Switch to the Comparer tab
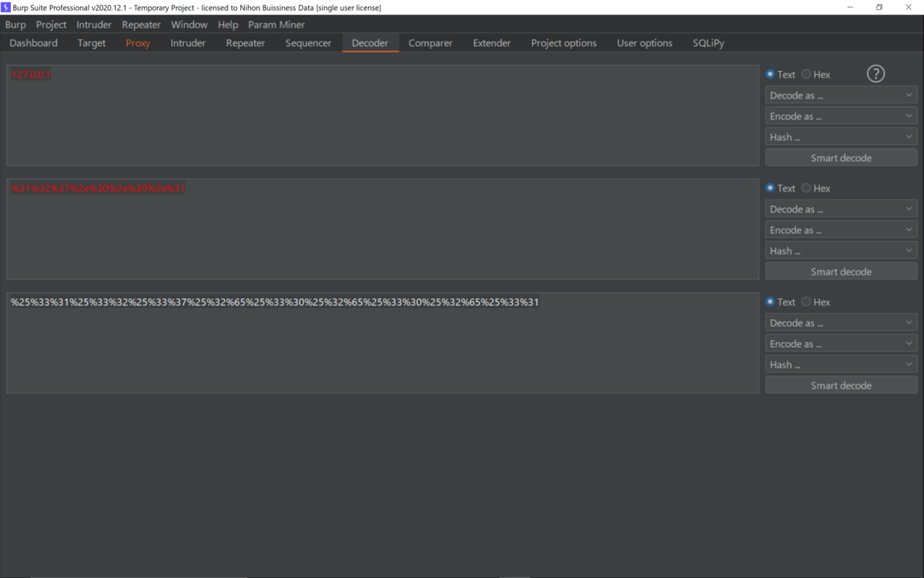Image resolution: width=924 pixels, height=578 pixels. tap(430, 43)
